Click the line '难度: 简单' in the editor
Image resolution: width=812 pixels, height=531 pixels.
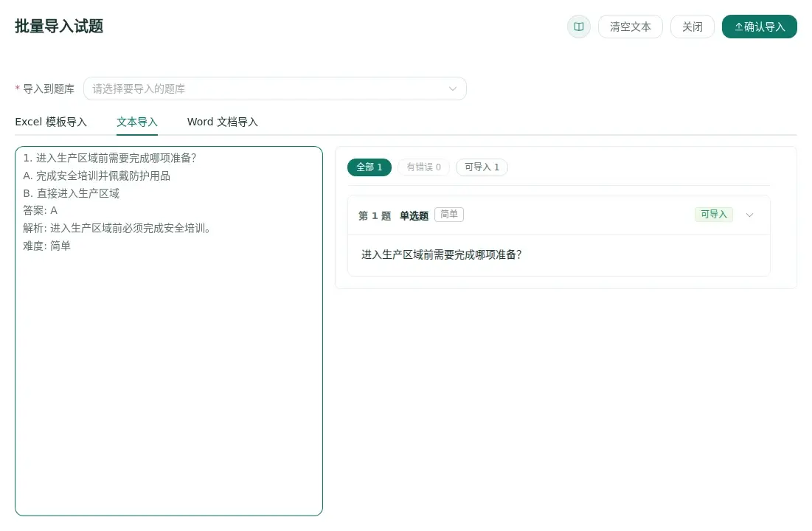coord(46,246)
